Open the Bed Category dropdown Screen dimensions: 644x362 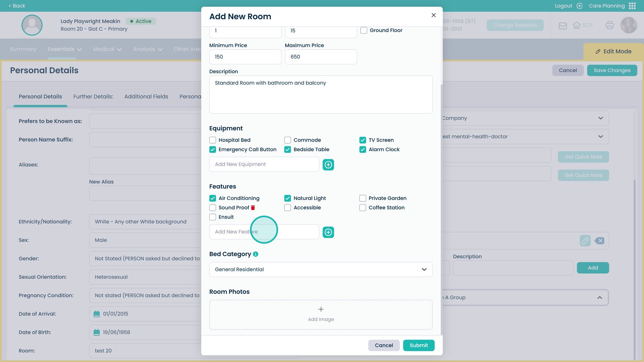pos(321,269)
